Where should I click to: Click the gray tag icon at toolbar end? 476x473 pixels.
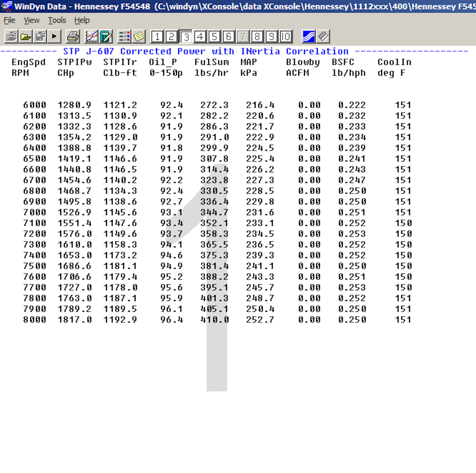[x=323, y=37]
